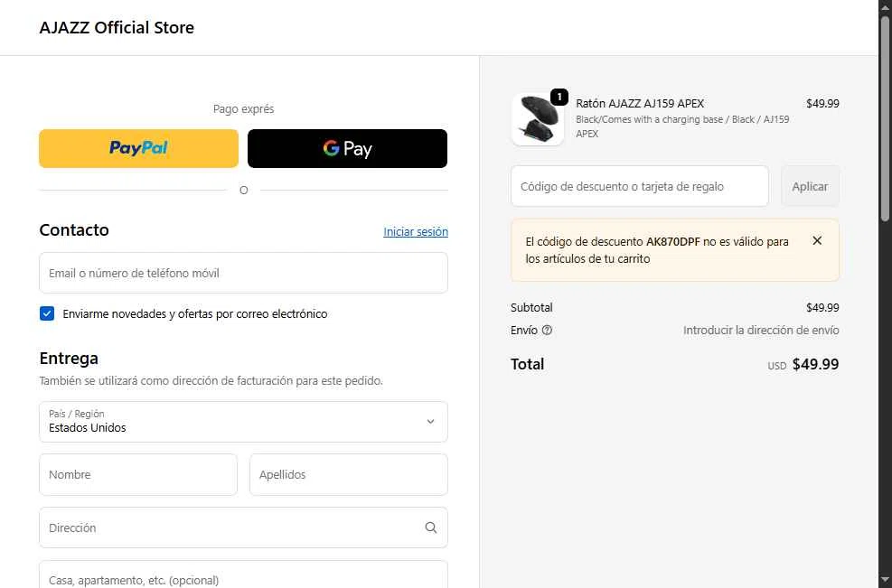Image resolution: width=892 pixels, height=588 pixels.
Task: Click the search magnifier icon in Dirección
Action: (x=431, y=527)
